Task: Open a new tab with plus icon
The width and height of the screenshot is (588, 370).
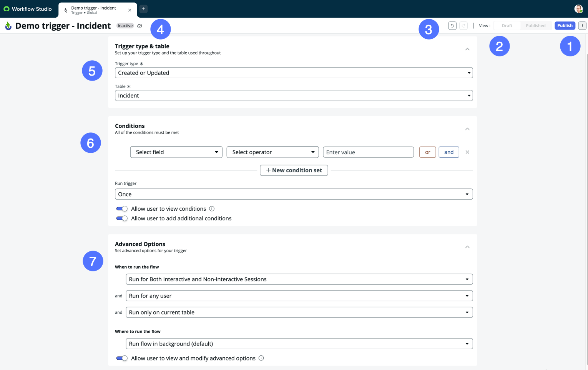Action: tap(143, 9)
